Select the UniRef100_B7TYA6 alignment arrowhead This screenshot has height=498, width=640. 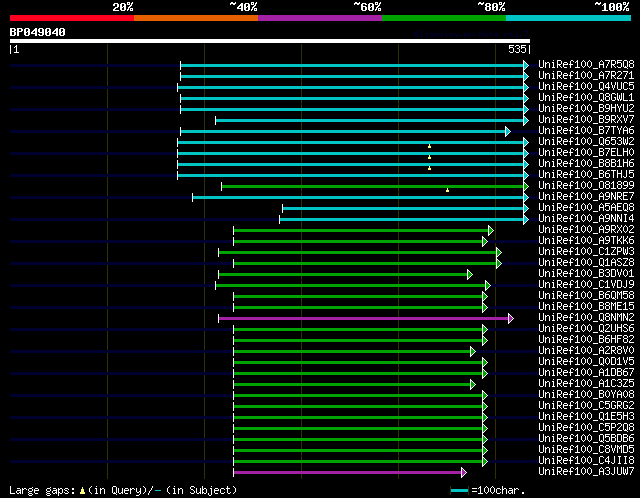[x=508, y=131]
